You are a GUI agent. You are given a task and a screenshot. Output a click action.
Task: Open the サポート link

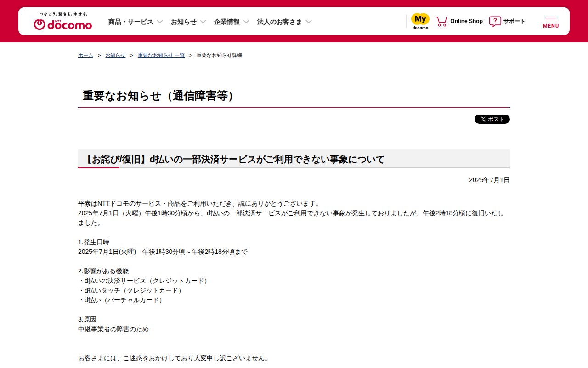pos(514,21)
